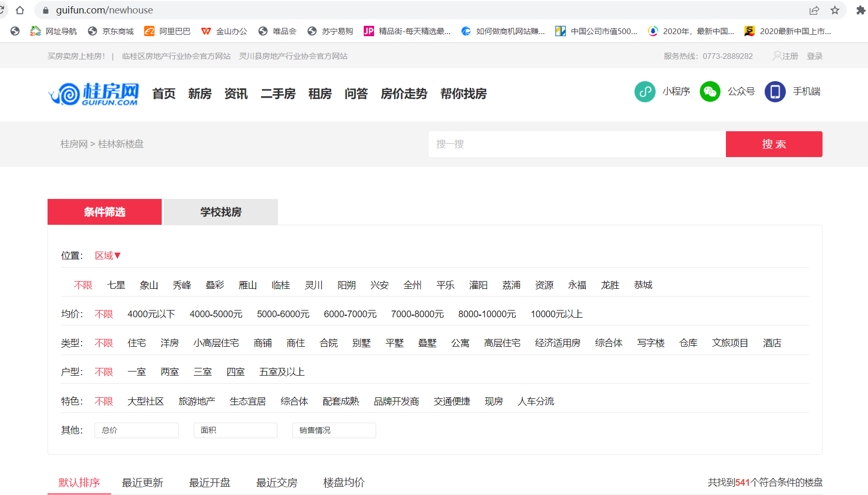This screenshot has height=495, width=868.
Task: Filter type by 写字楼
Action: coord(651,343)
